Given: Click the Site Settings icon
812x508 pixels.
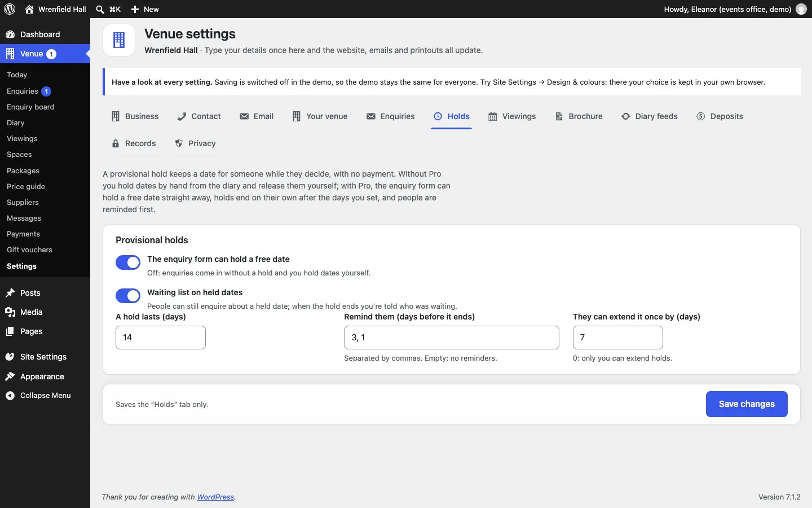Looking at the screenshot, I should 10,357.
